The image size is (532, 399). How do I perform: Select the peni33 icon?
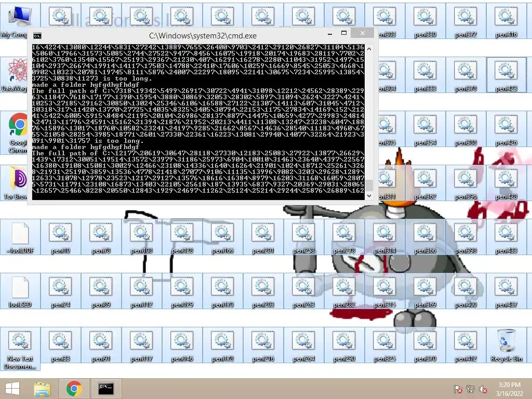(x=60, y=345)
